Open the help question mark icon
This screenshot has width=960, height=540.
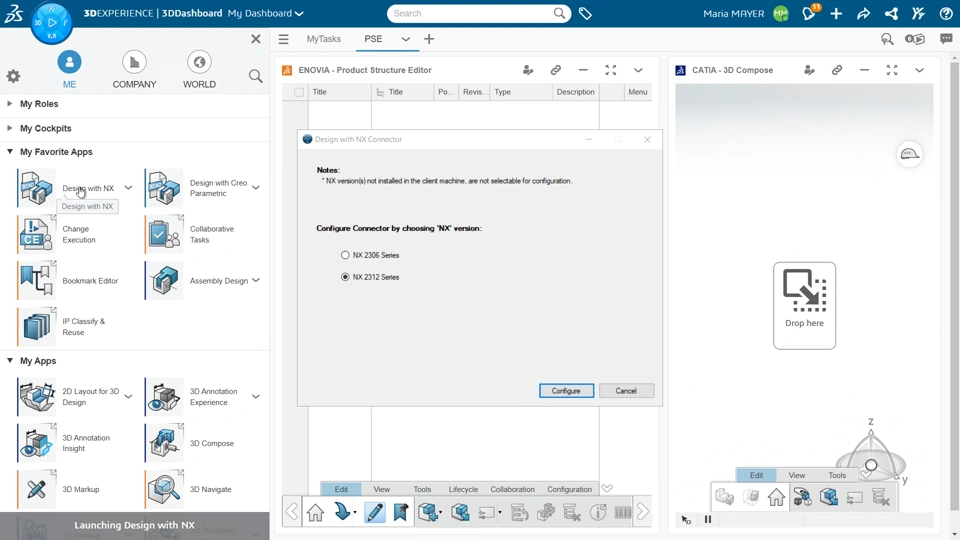click(946, 13)
